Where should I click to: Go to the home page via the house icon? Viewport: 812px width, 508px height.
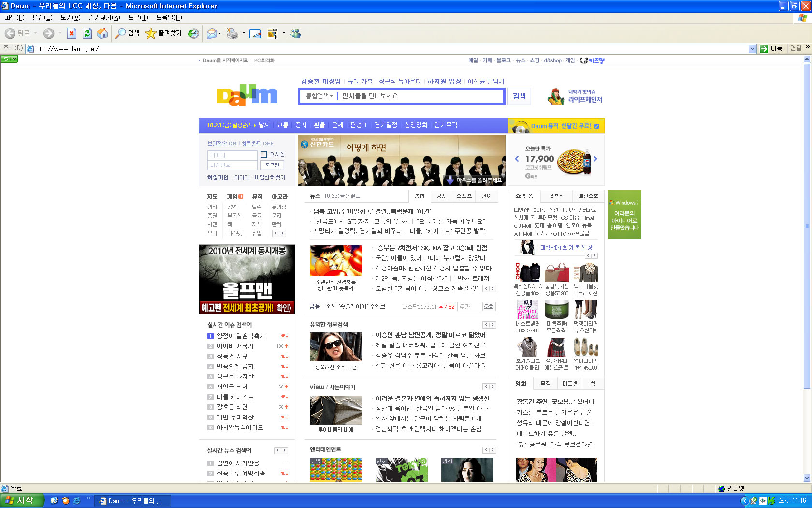pos(102,33)
